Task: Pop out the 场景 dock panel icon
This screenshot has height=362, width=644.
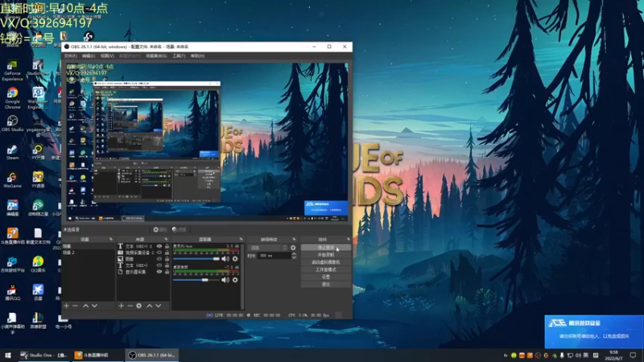Action: [x=111, y=239]
